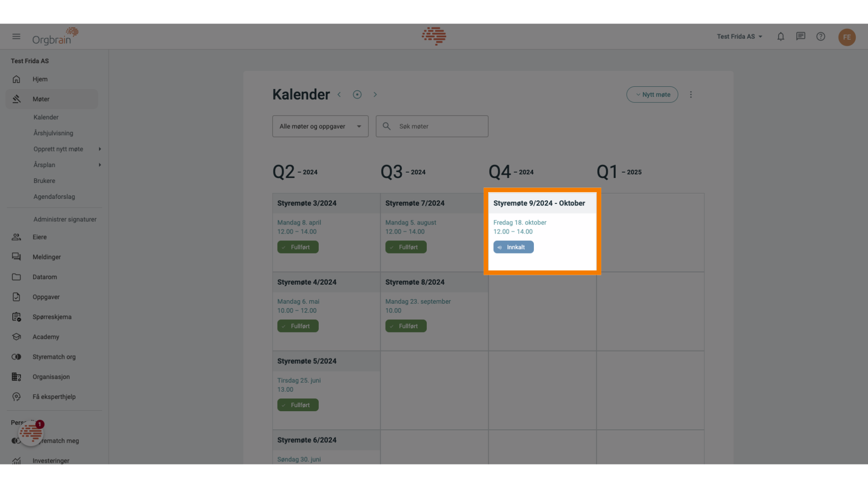Navigate to Eiere section
This screenshot has width=868, height=488.
tap(39, 237)
